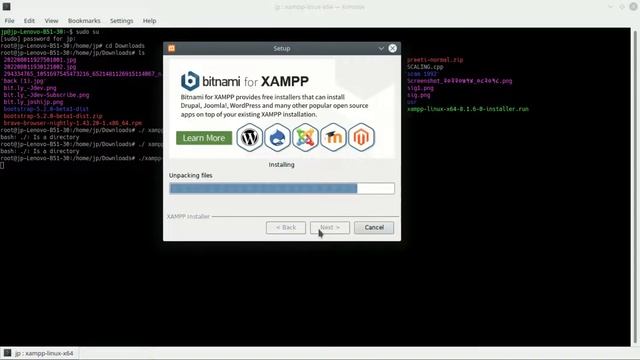The width and height of the screenshot is (640, 360).
Task: Click the bootstrap-5.2.0-beta1-dist.zip filename
Action: [x=53, y=116]
